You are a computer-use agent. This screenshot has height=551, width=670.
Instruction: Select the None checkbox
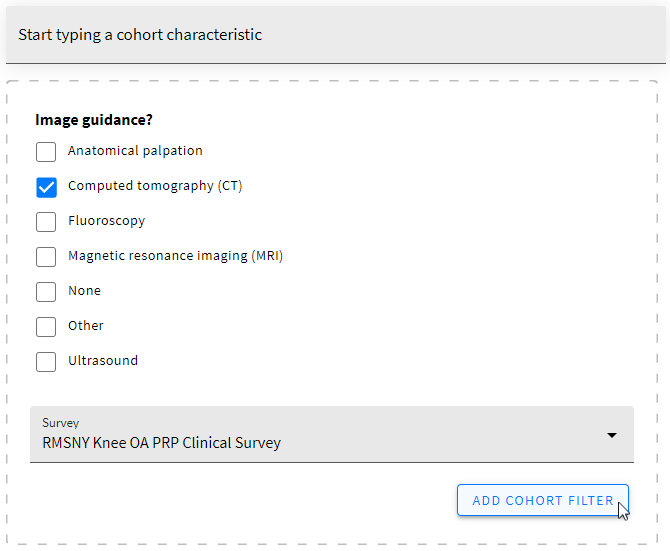click(x=46, y=292)
